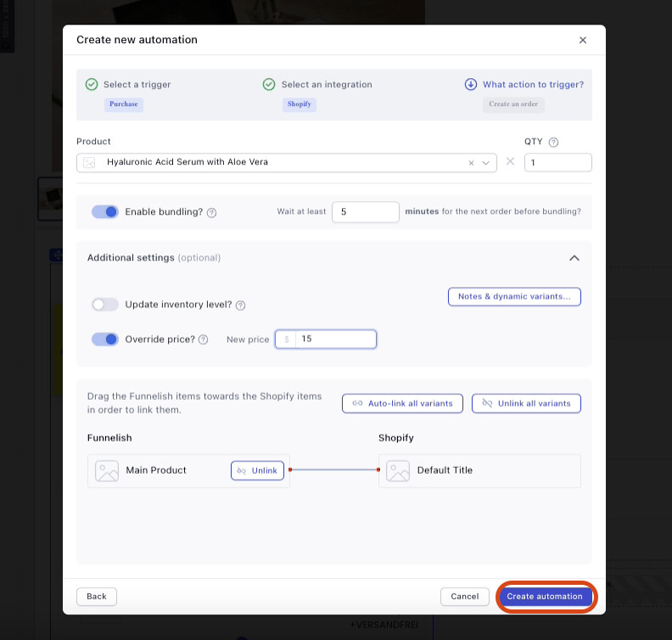This screenshot has height=640, width=672.
Task: Go to the Select an integration step
Action: 326,85
